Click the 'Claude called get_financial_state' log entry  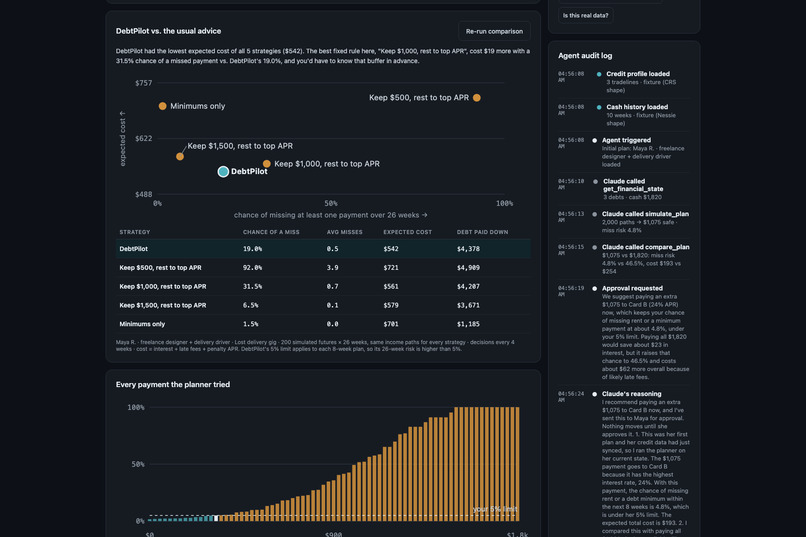pyautogui.click(x=624, y=189)
